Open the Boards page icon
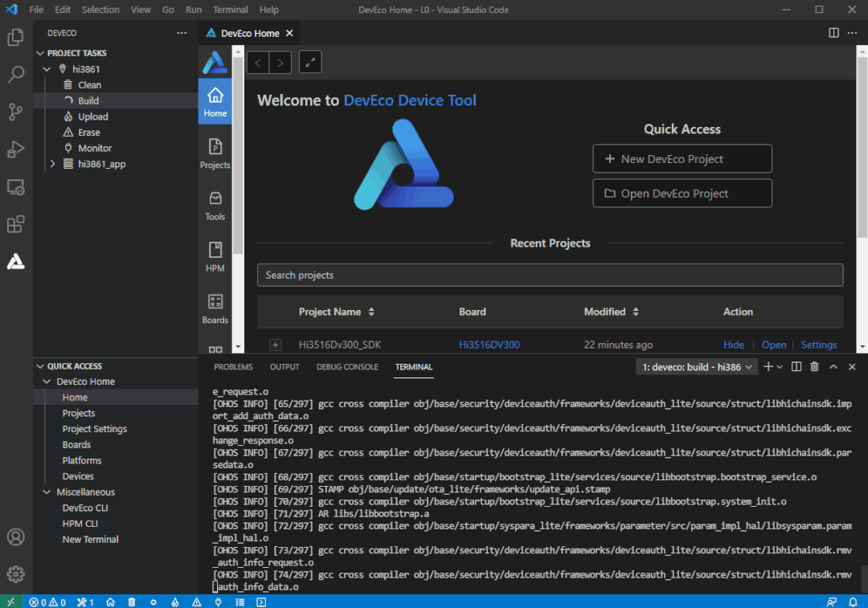Viewport: 868px width, 608px height. click(x=215, y=308)
